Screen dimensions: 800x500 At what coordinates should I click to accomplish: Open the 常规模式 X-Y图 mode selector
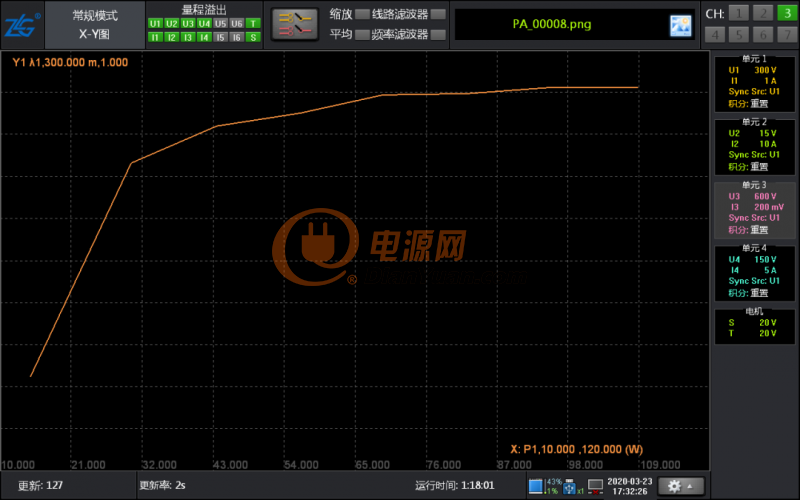95,24
